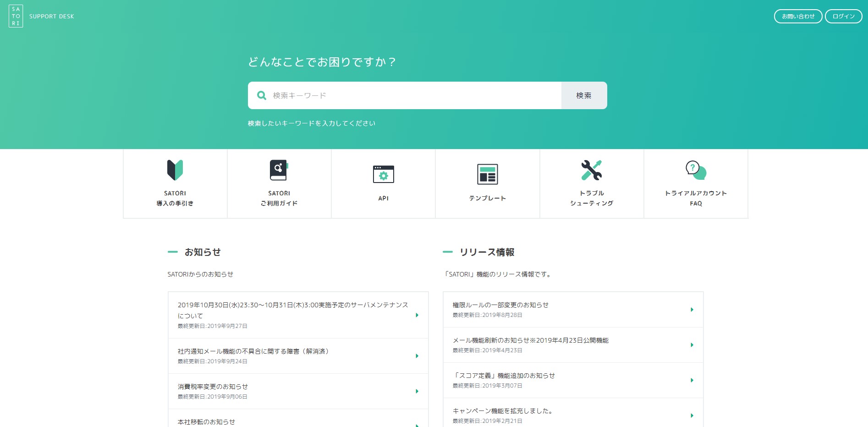The width and height of the screenshot is (868, 427).
Task: Open 社内通知メール機能の不具合 notice
Action: tap(298, 356)
